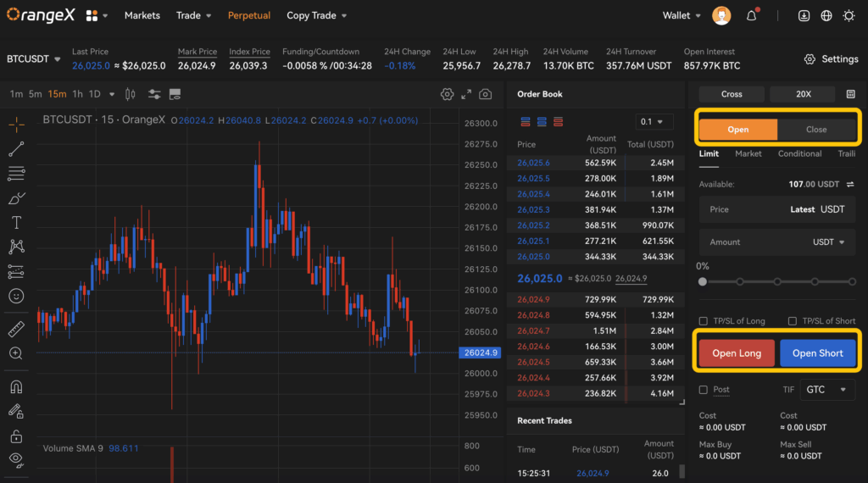Click the transfer arrows next to Available balance
This screenshot has height=483, width=868.
[x=850, y=184]
